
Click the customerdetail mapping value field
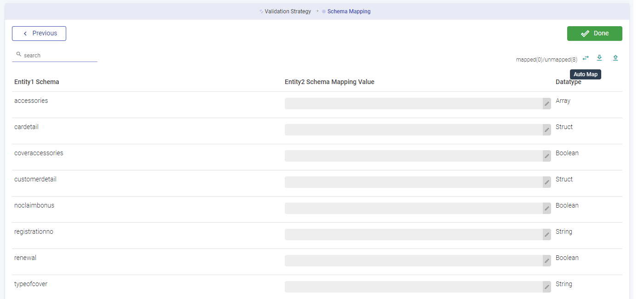tap(414, 182)
